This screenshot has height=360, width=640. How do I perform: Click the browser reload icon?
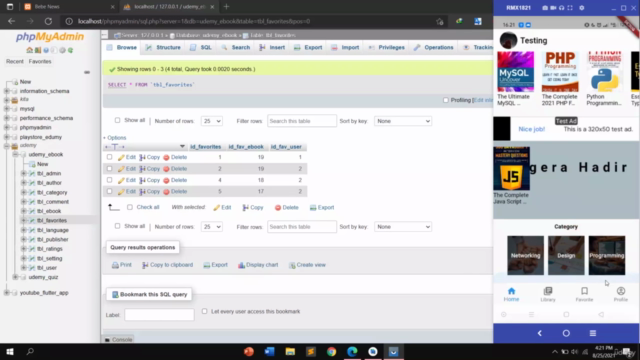click(48, 21)
